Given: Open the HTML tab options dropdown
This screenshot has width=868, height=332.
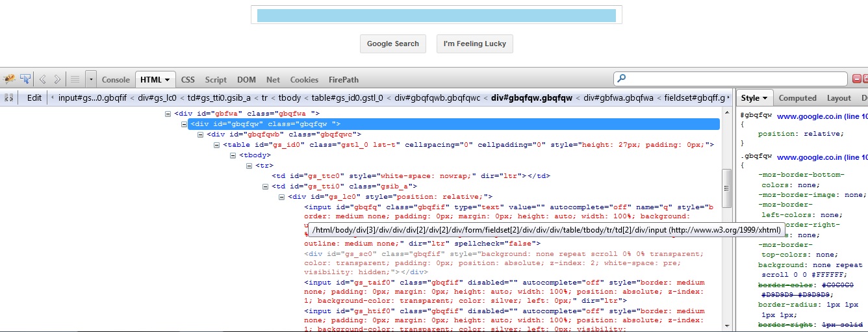Looking at the screenshot, I should 167,80.
